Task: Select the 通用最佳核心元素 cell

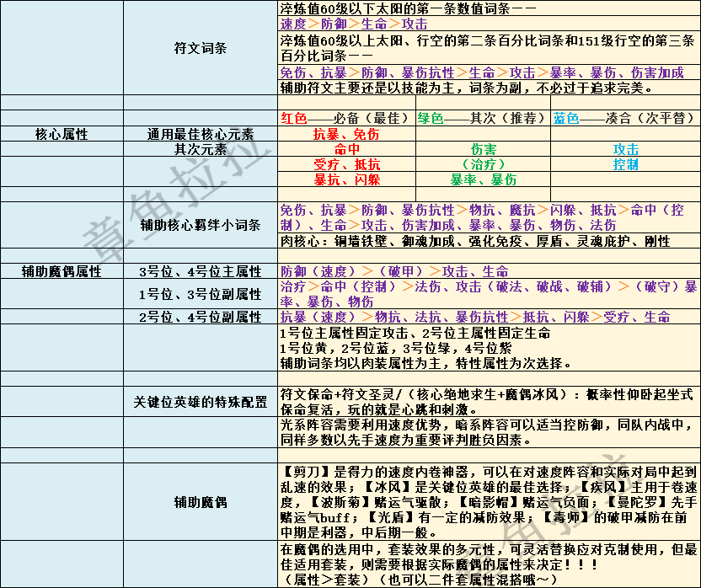Action: coord(200,134)
